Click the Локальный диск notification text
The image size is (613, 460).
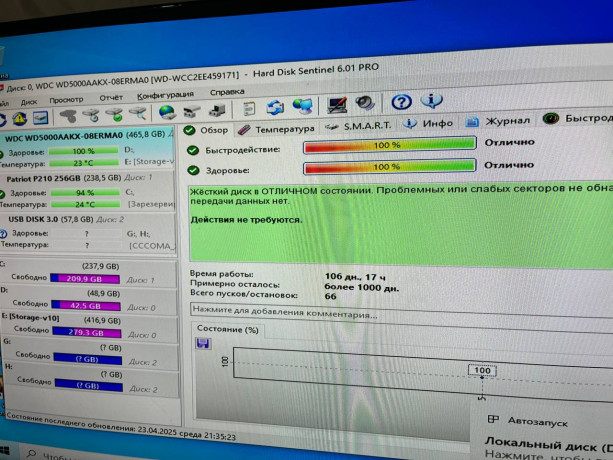[549, 444]
